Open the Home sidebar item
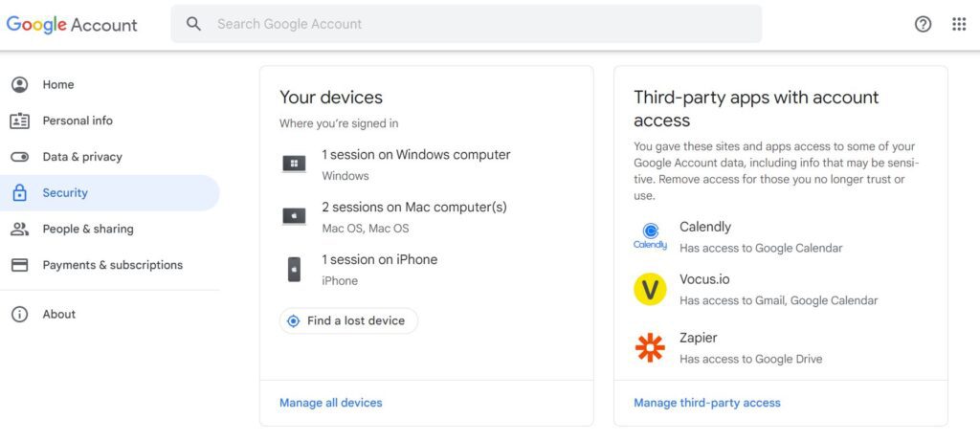The height and width of the screenshot is (440, 980). click(x=57, y=84)
